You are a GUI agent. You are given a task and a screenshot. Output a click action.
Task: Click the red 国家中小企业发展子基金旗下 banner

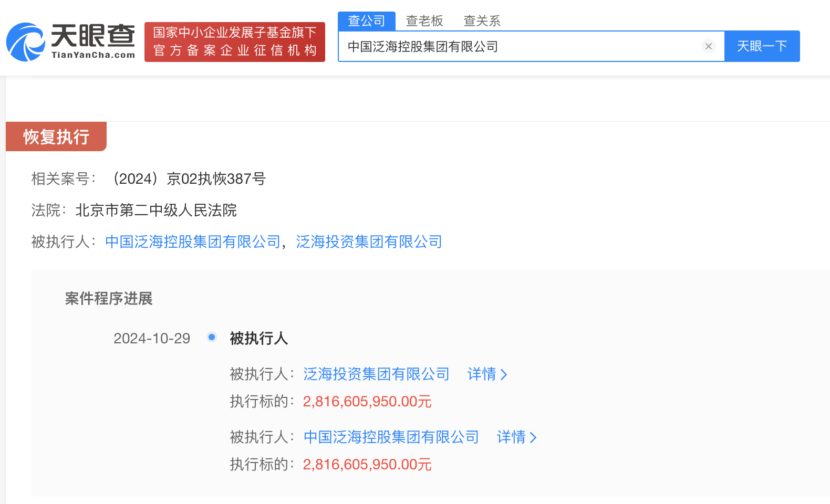(x=235, y=41)
